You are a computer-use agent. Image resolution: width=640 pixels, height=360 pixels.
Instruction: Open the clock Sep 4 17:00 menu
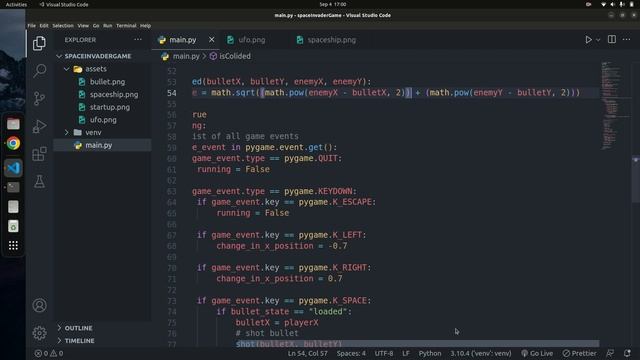[333, 4]
